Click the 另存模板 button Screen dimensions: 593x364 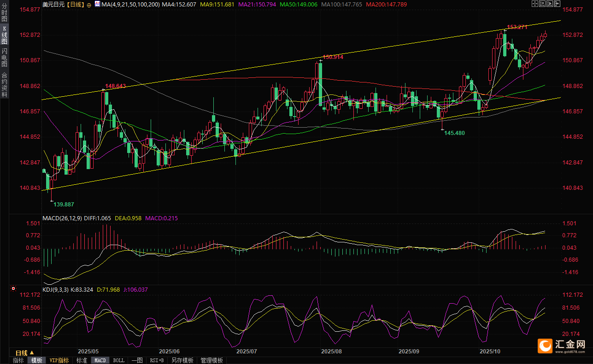tap(182, 360)
